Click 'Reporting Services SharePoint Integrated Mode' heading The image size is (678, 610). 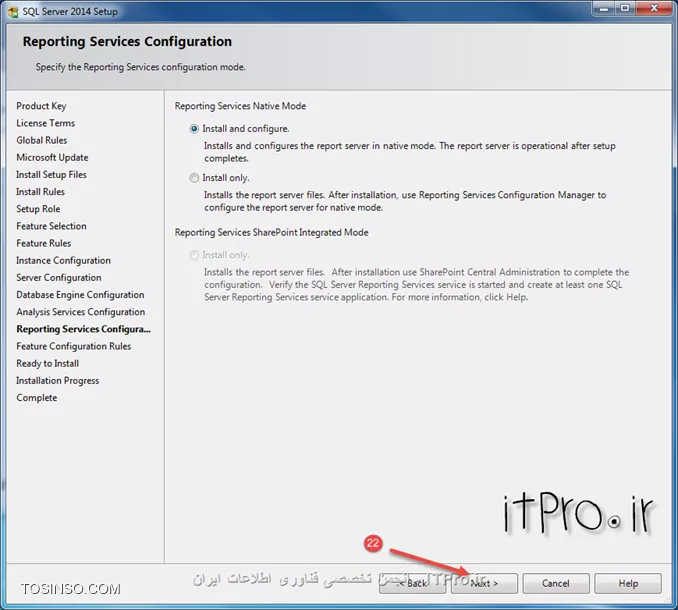(272, 233)
